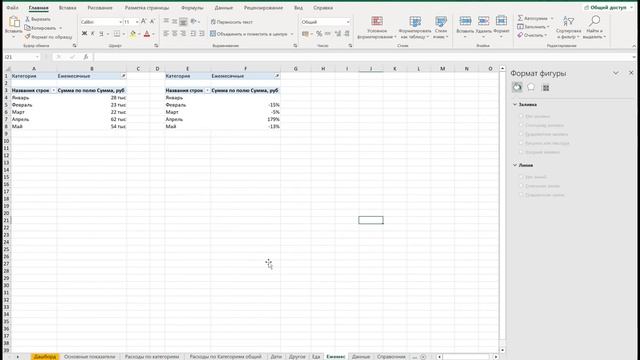Screen dimensions: 640x360
Task: Open Cell Styles (Стили ячеек)
Action: click(441, 28)
